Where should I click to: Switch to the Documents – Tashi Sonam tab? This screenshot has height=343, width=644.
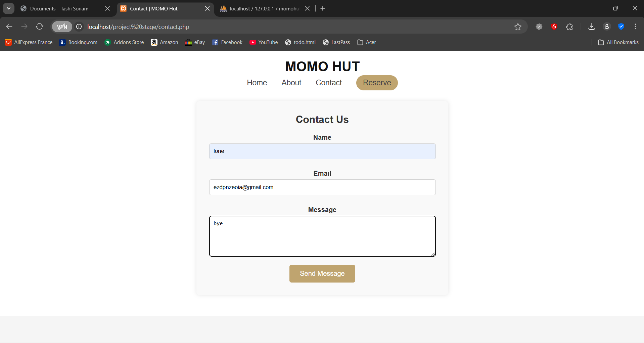click(59, 9)
